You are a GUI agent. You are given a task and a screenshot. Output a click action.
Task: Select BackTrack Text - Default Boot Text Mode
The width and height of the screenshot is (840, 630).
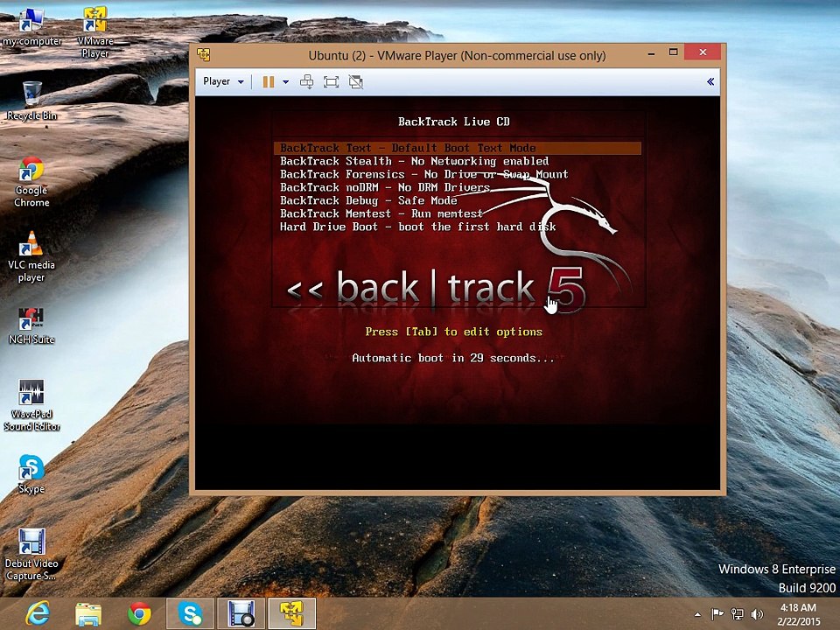458,148
